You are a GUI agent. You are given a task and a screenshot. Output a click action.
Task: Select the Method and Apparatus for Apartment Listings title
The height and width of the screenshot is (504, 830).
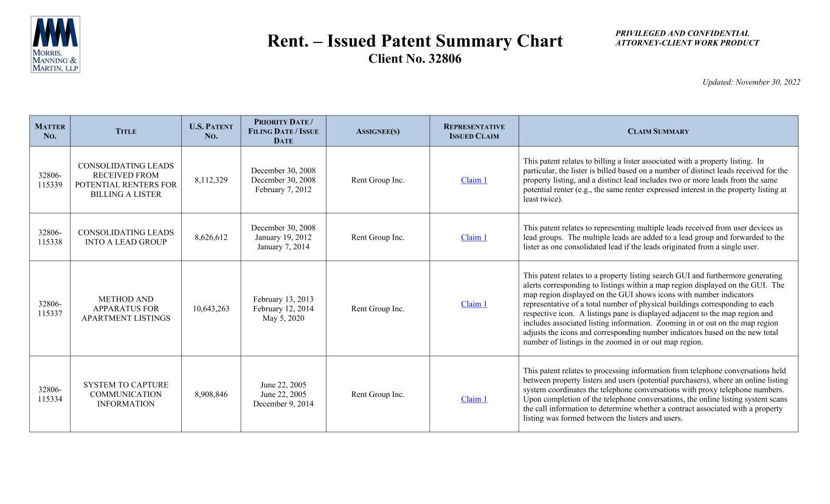(126, 309)
